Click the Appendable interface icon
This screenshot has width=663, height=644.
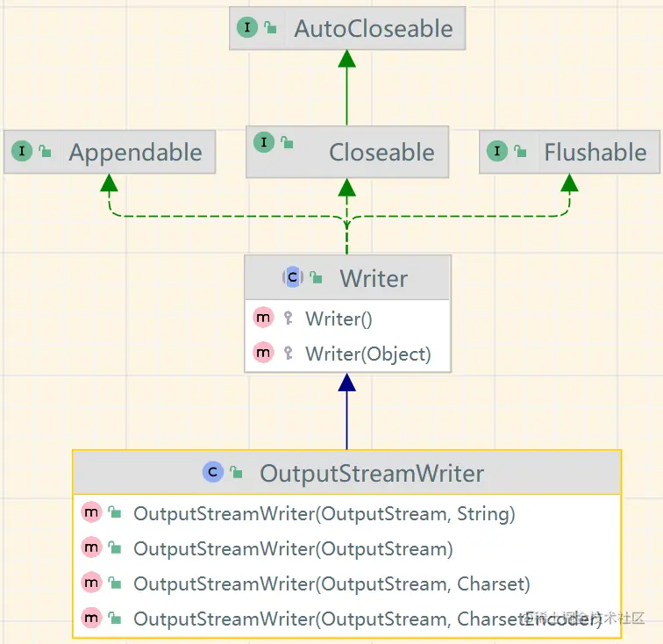click(x=22, y=151)
